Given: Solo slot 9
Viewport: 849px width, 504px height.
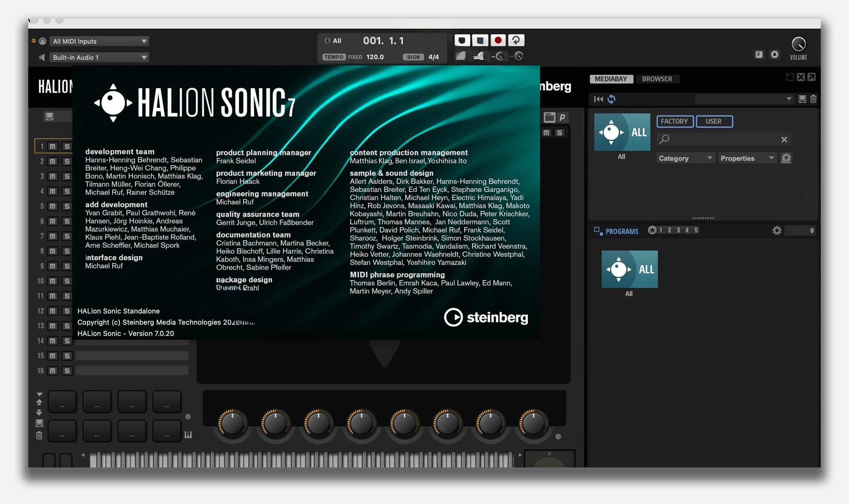Looking at the screenshot, I should [67, 266].
